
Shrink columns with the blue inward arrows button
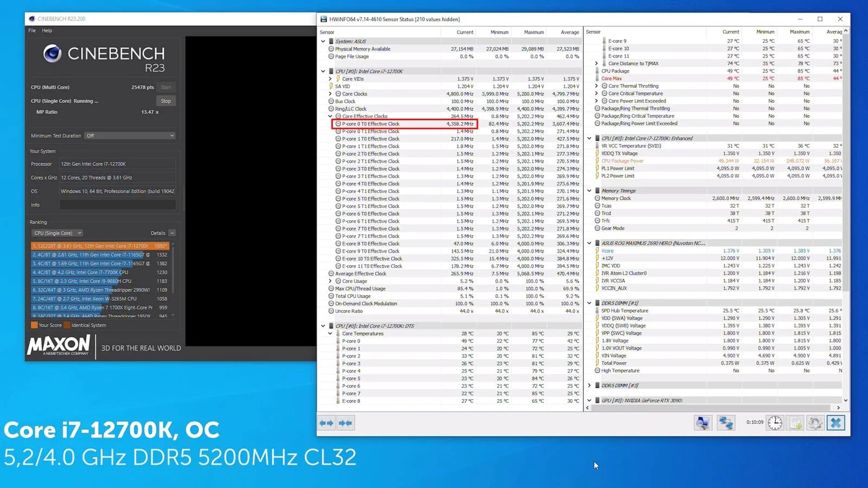(x=345, y=423)
